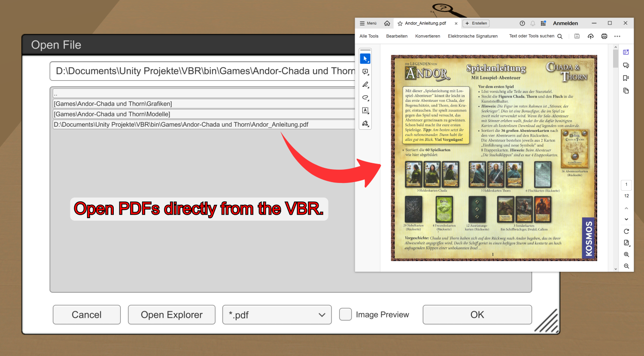Open Alle Tools menu
This screenshot has height=356, width=644.
tap(369, 36)
